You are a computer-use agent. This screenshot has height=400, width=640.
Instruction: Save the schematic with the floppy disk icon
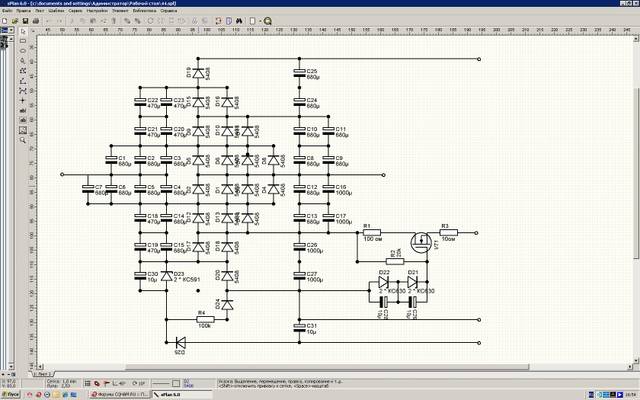pos(25,21)
